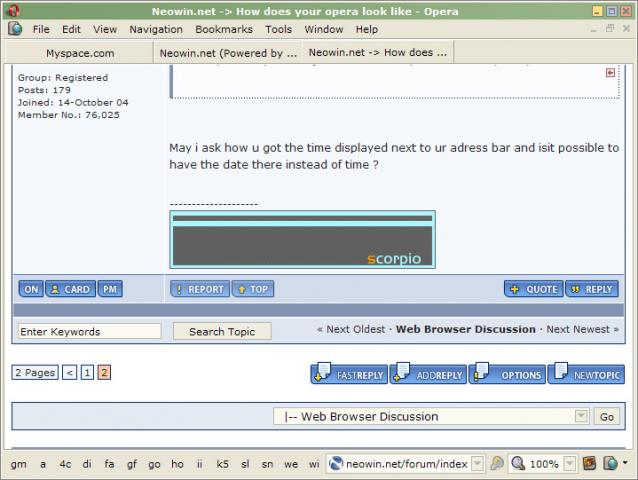Click the Search Topic button
Screen dimensions: 638x480
pyautogui.click(x=222, y=331)
